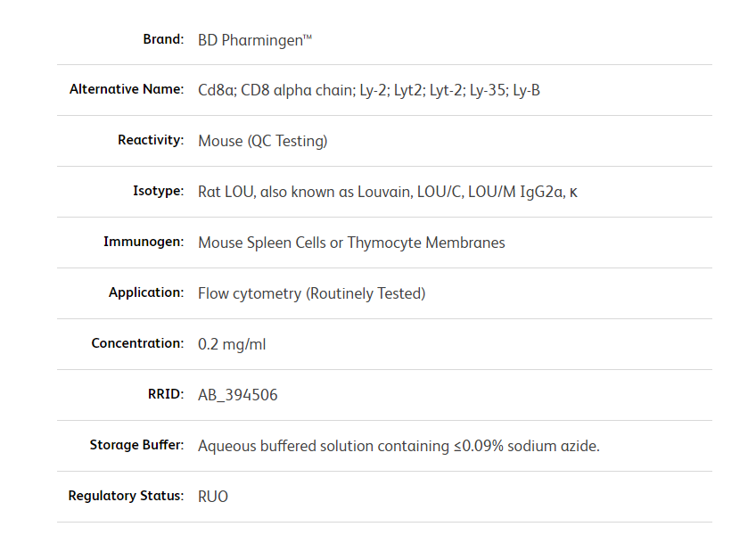Select the AB_394506 RRID value
The image size is (756, 535).
(237, 395)
